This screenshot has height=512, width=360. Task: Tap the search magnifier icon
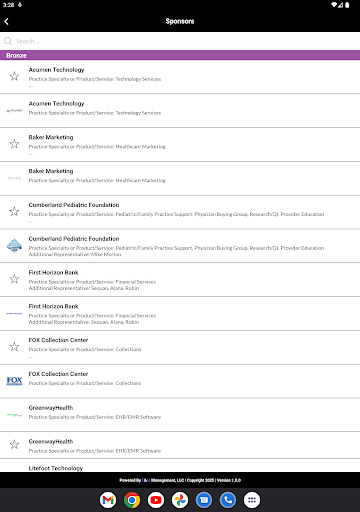point(8,41)
